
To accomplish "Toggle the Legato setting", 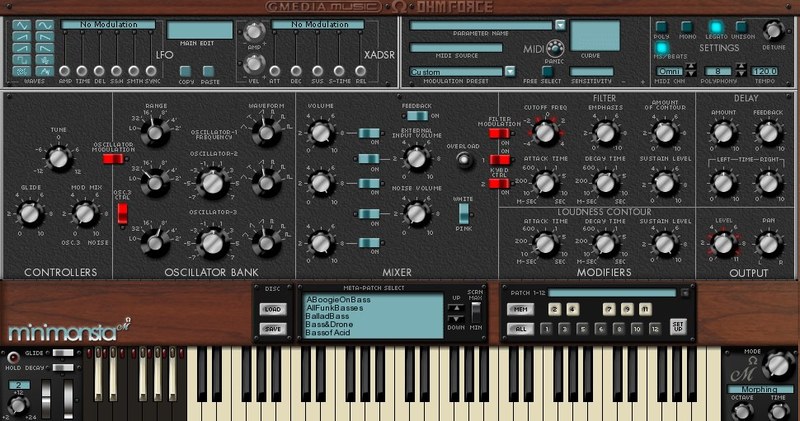I will (716, 27).
